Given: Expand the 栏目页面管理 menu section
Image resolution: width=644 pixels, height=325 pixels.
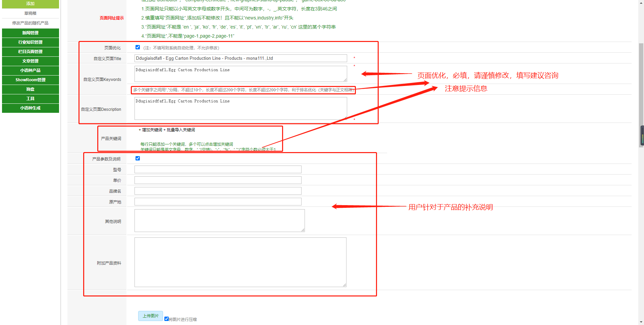Looking at the screenshot, I should click(31, 52).
